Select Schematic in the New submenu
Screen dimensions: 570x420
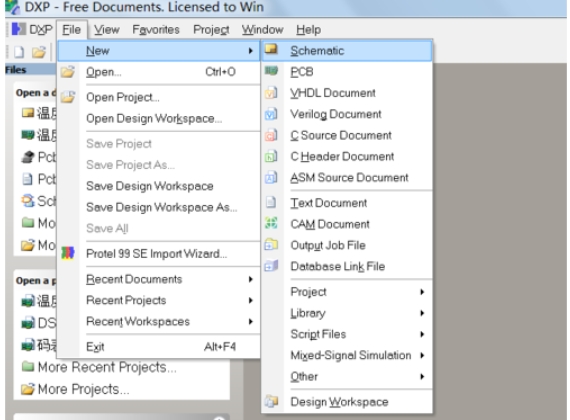(347, 51)
